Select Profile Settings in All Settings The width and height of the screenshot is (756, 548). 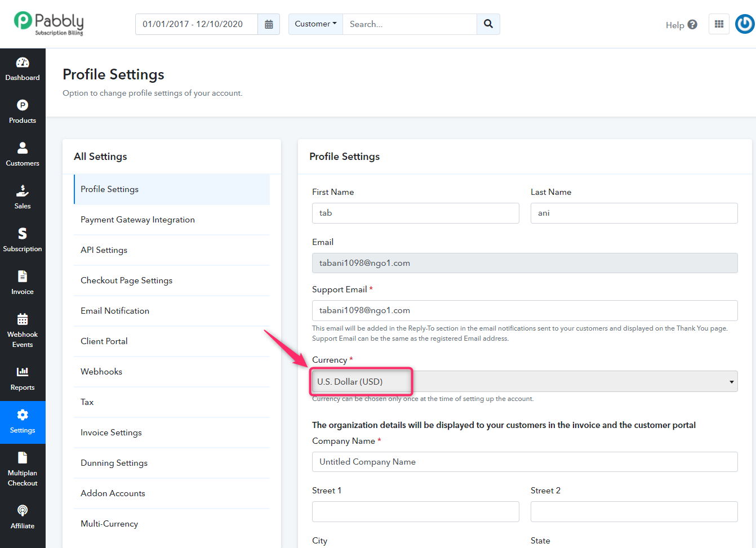[x=172, y=189]
